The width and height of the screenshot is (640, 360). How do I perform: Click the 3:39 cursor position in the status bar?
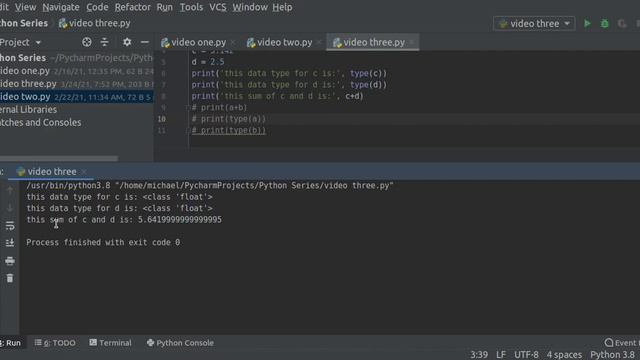coord(479,355)
